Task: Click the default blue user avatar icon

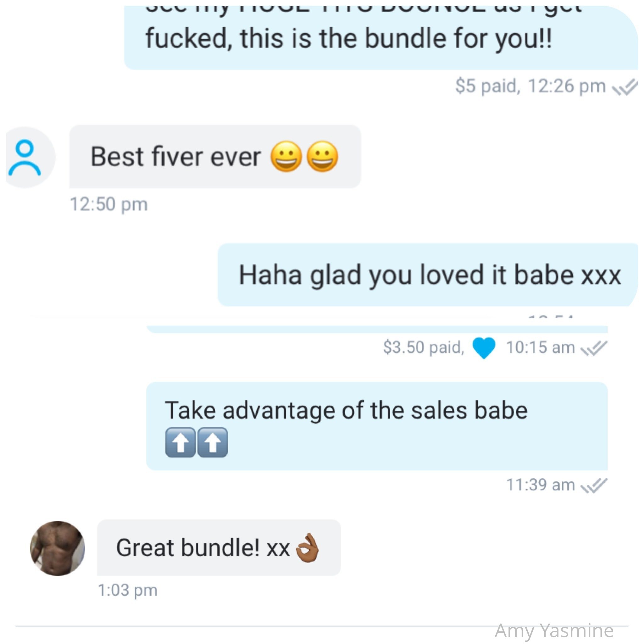Action: tap(30, 158)
